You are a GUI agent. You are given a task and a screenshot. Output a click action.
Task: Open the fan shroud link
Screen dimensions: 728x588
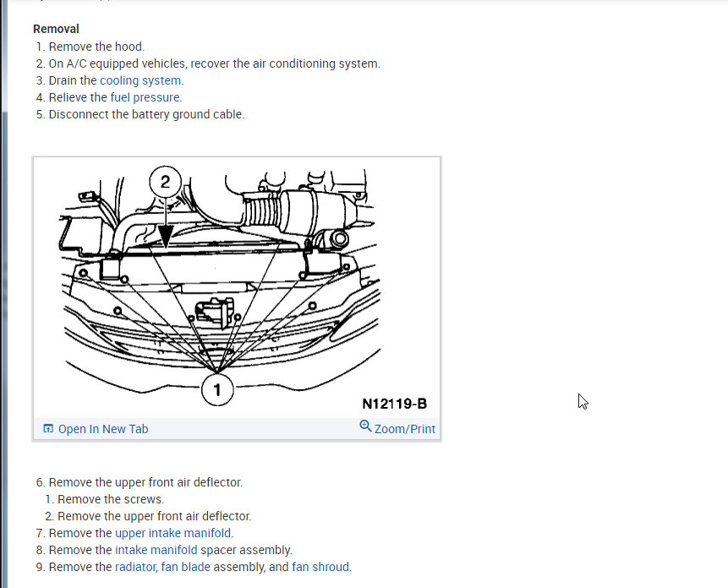point(320,567)
